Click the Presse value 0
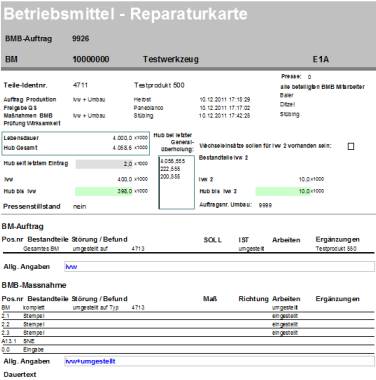 point(309,77)
